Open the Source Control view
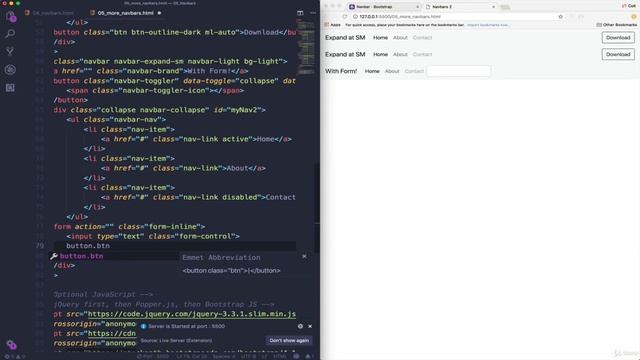640x360 pixels. tap(10, 51)
